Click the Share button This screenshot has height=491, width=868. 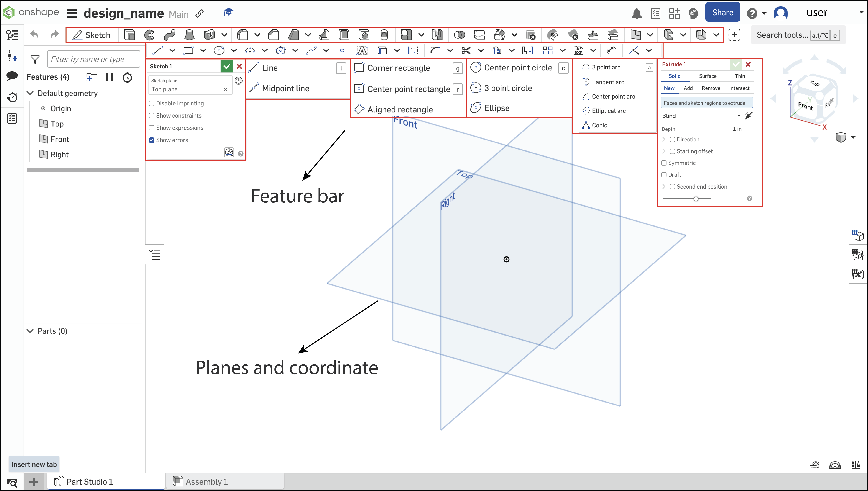point(722,12)
